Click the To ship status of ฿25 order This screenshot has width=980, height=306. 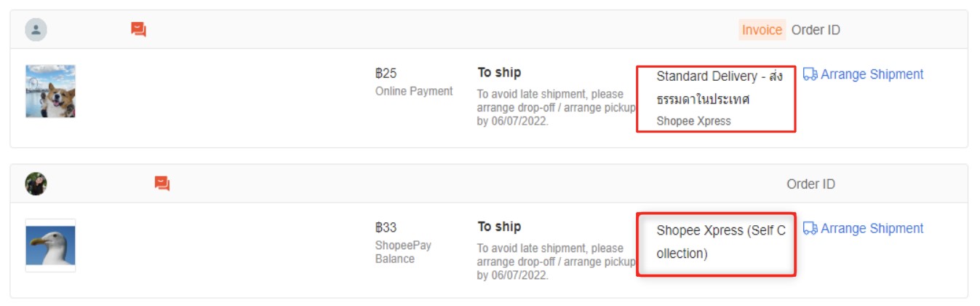499,73
